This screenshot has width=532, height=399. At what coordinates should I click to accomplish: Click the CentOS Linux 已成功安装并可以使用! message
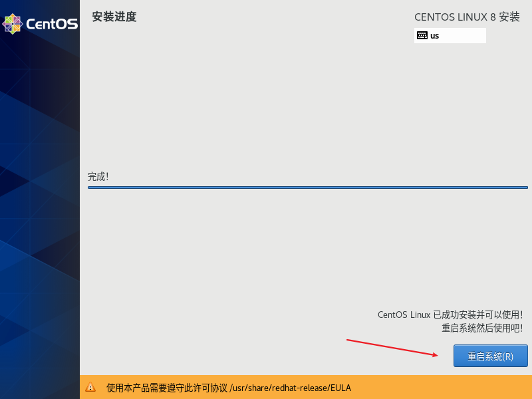pyautogui.click(x=450, y=315)
